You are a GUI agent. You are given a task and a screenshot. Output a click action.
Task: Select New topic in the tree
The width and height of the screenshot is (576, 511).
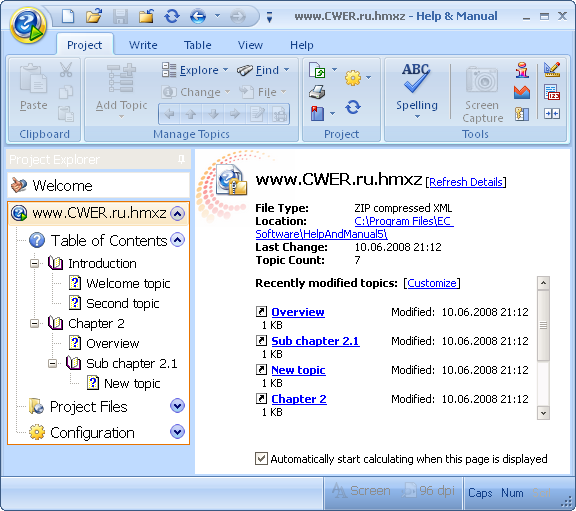click(x=132, y=384)
